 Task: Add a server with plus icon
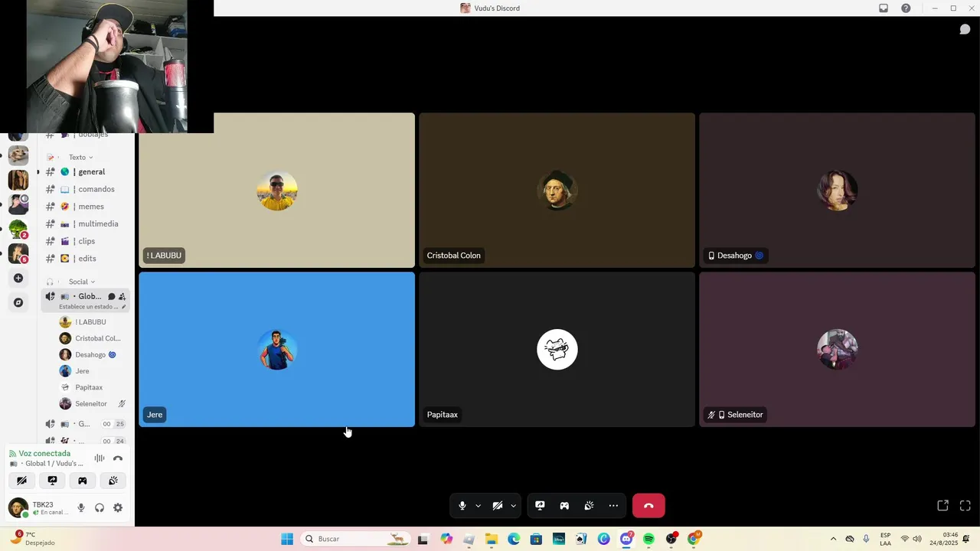coord(18,278)
